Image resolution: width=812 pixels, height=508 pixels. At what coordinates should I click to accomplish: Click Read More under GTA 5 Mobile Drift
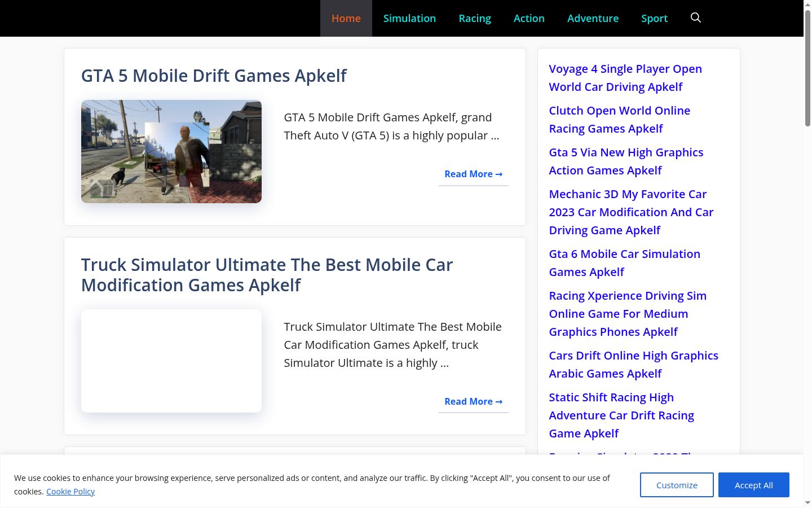tap(474, 174)
